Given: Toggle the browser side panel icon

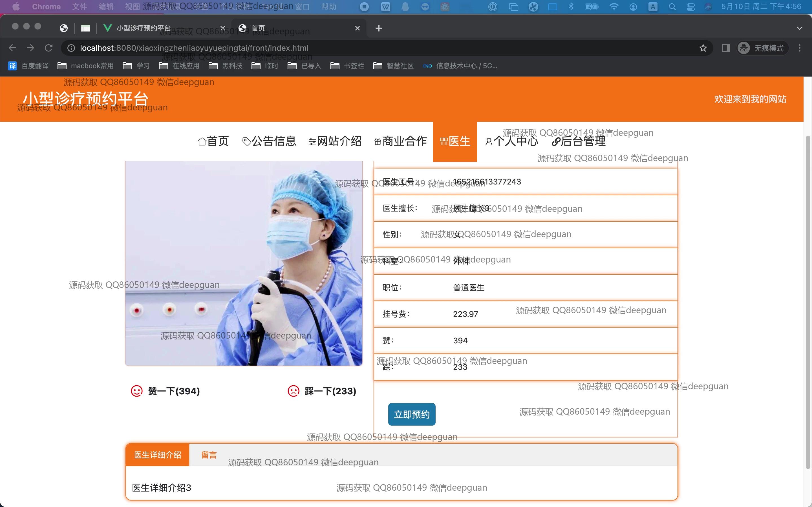Looking at the screenshot, I should point(725,48).
